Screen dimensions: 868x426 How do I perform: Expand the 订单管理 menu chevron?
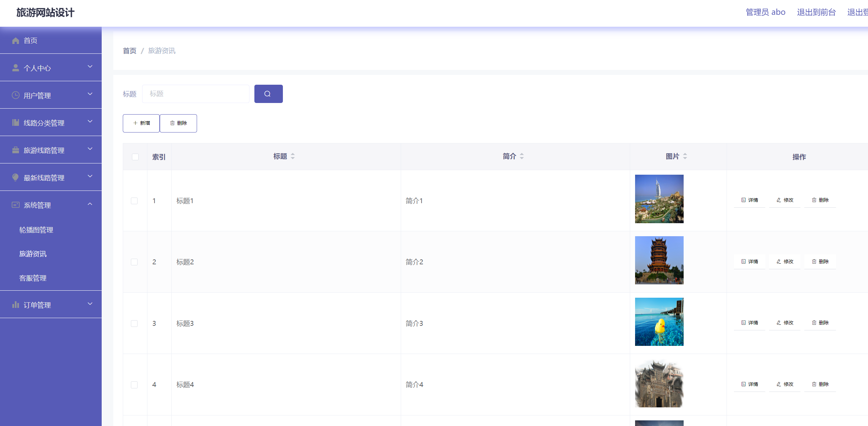[90, 304]
